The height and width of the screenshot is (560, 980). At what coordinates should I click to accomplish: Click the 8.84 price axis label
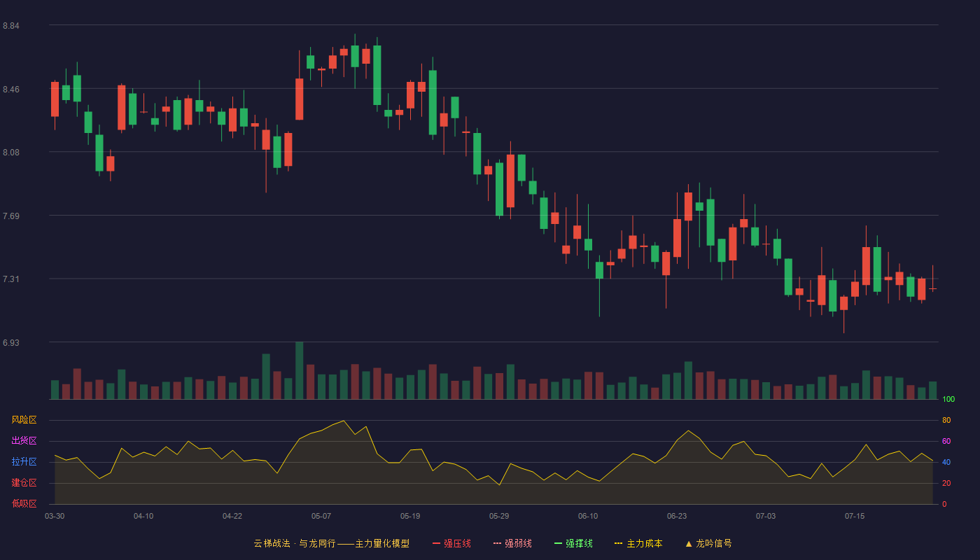(11, 26)
